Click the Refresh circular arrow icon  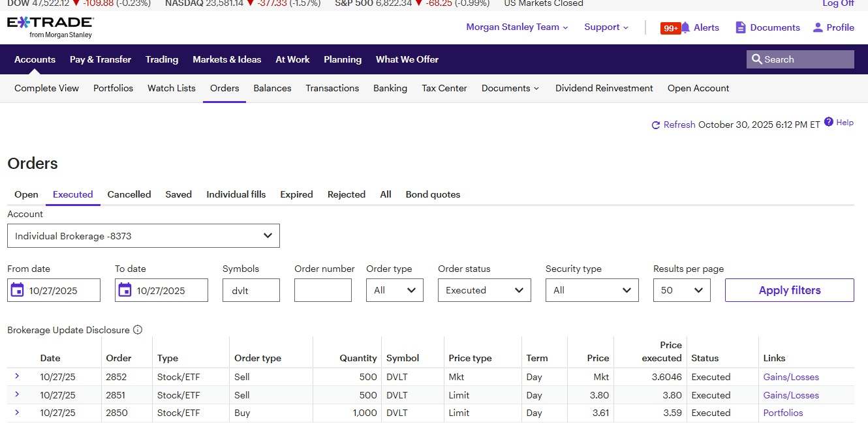pyautogui.click(x=655, y=125)
